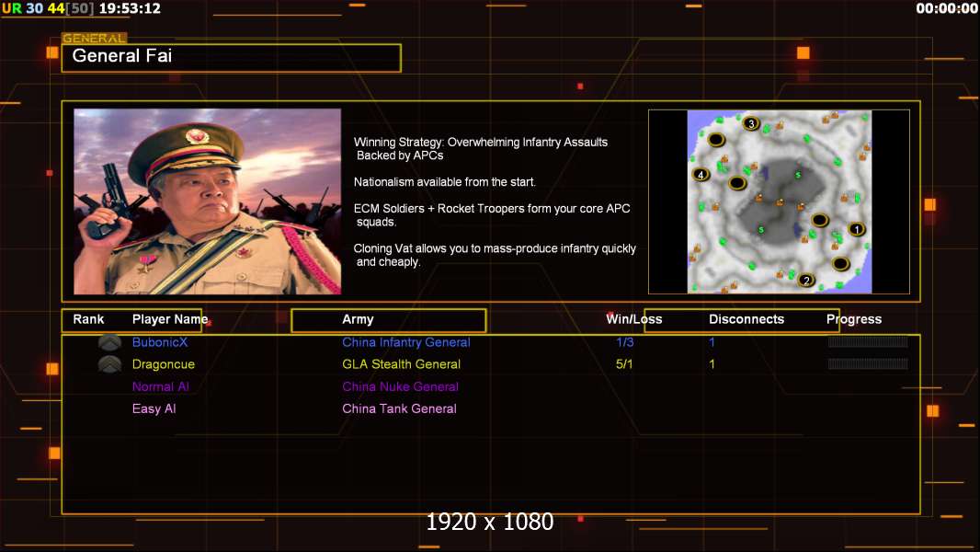Select the player name BubonicX
This screenshot has height=552, width=980.
coord(160,342)
